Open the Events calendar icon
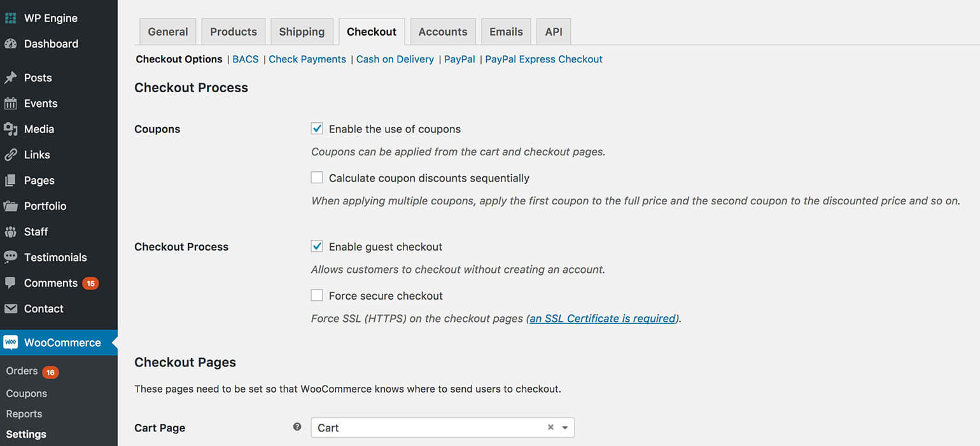Viewport: 980px width, 446px height. pyautogui.click(x=10, y=103)
